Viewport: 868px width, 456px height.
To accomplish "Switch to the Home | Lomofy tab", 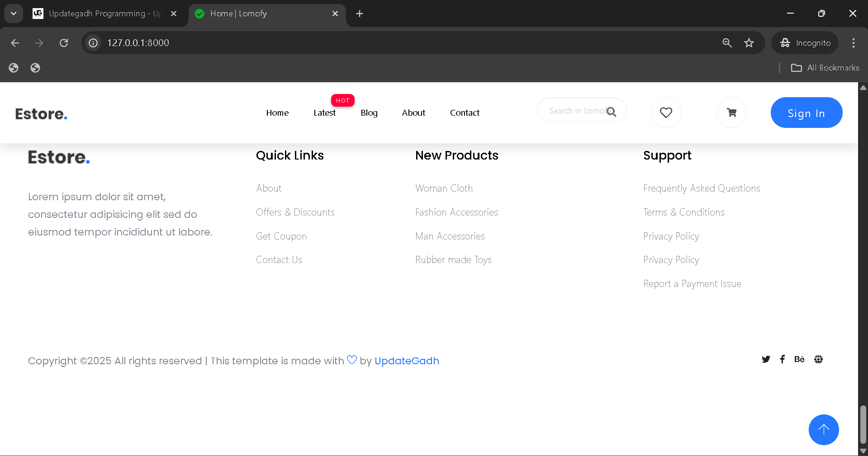I will click(x=253, y=13).
